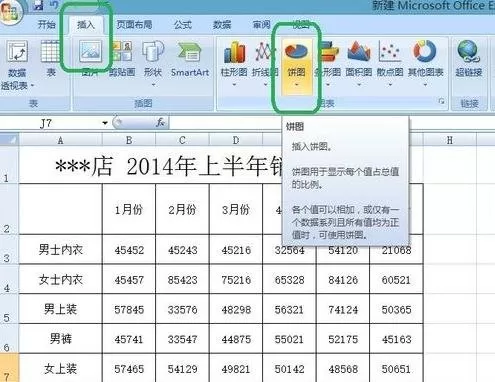This screenshot has width=495, height=382.
Task: Select the cell containing 45452
Action: (x=129, y=250)
